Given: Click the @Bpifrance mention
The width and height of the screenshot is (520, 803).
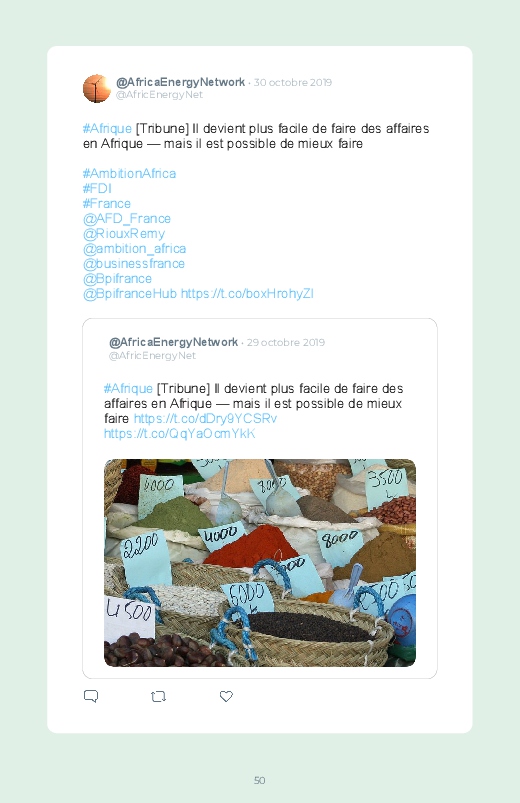Looking at the screenshot, I should pos(117,279).
